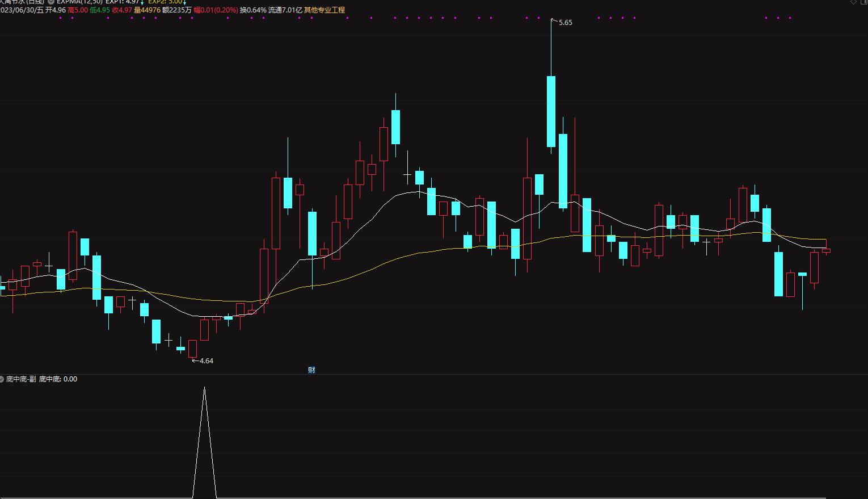
Task: Click the 低4.95 low price text
Action: click(100, 10)
